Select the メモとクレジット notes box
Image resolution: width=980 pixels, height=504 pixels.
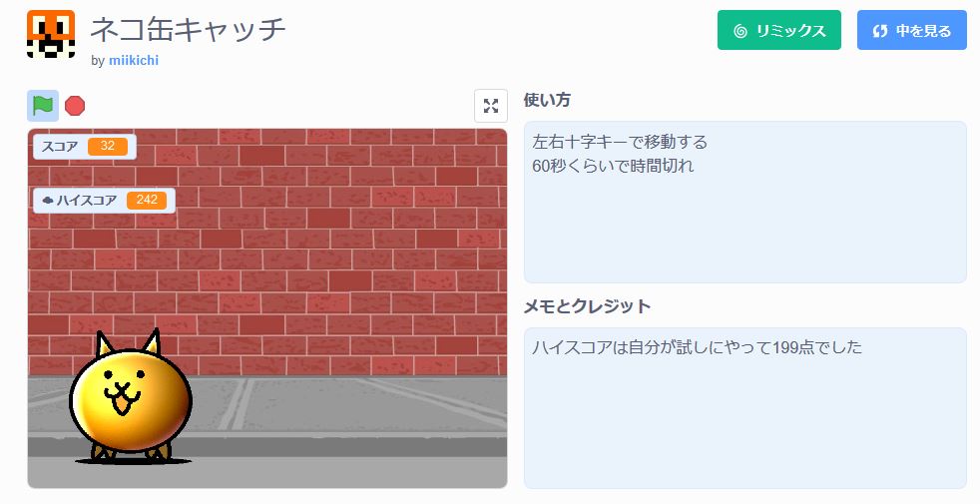click(x=745, y=408)
